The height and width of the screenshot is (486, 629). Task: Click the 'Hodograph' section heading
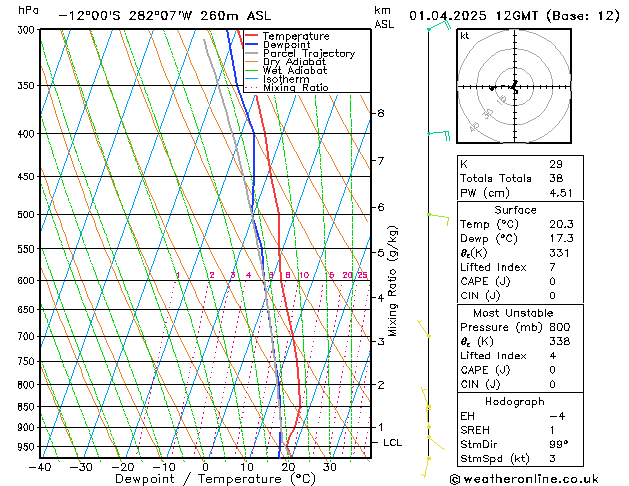tap(515, 402)
